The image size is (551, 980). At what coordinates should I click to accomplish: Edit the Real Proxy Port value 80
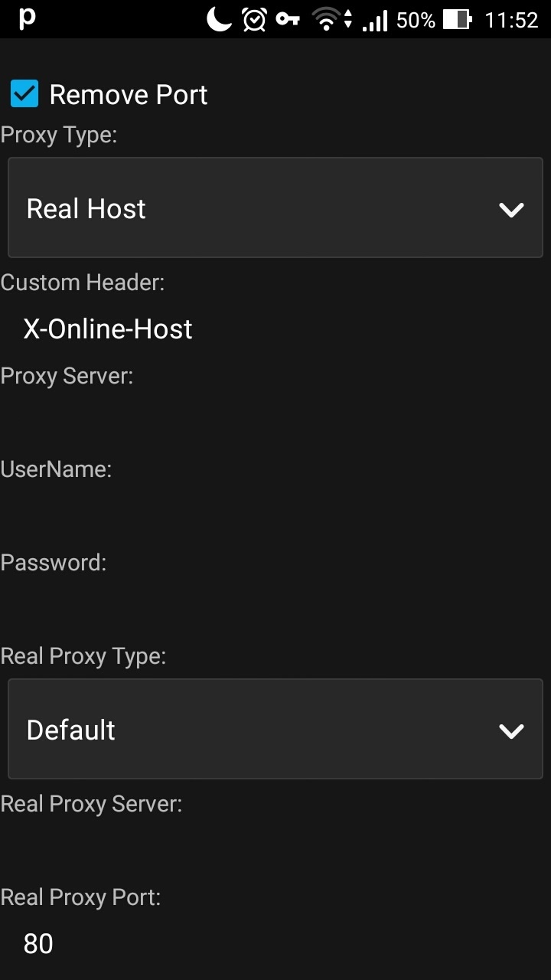pyautogui.click(x=275, y=943)
